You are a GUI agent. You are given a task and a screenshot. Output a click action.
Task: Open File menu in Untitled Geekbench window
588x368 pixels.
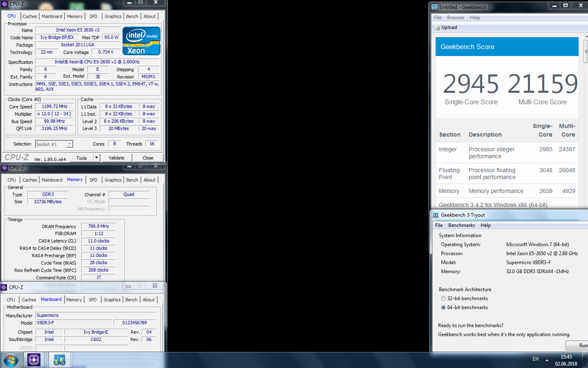tap(438, 18)
